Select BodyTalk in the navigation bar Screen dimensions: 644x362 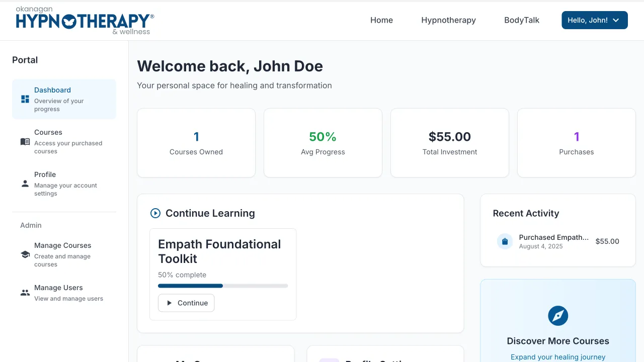point(521,20)
